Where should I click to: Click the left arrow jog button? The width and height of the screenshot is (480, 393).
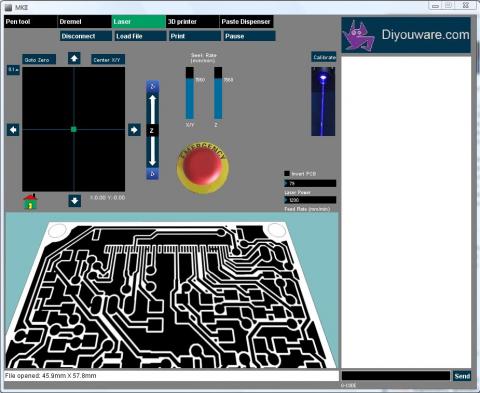click(x=13, y=130)
